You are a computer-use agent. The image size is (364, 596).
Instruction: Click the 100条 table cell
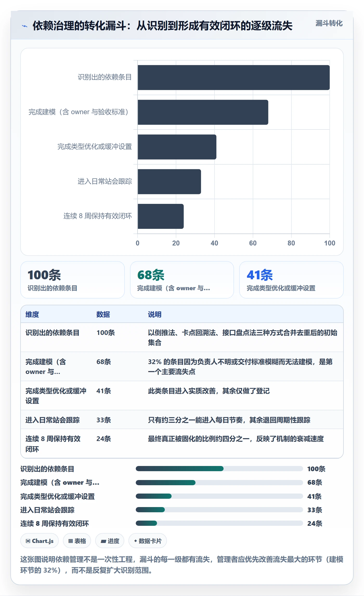point(106,333)
